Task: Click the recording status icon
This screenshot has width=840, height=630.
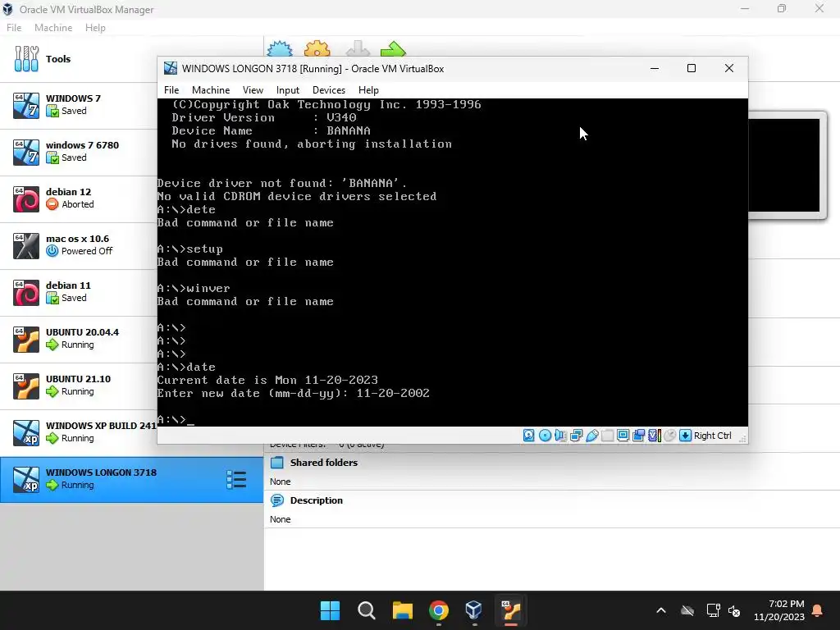Action: tap(638, 436)
